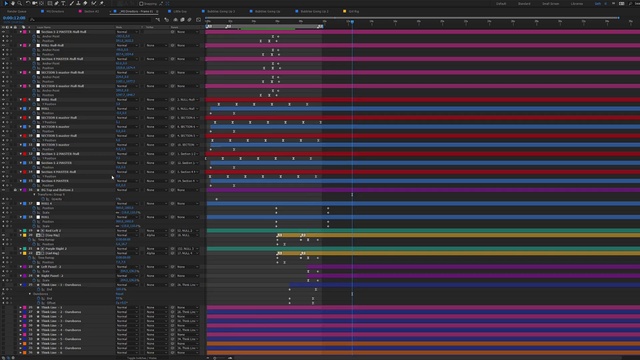Open the Graph Editor button
This screenshot has width=640, height=360.
[x=198, y=20]
